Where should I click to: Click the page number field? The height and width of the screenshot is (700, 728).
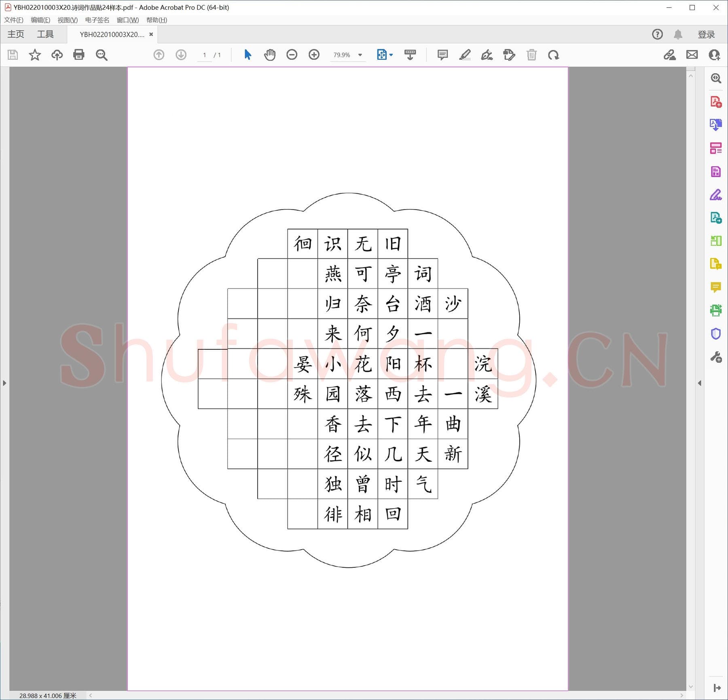[x=205, y=55]
